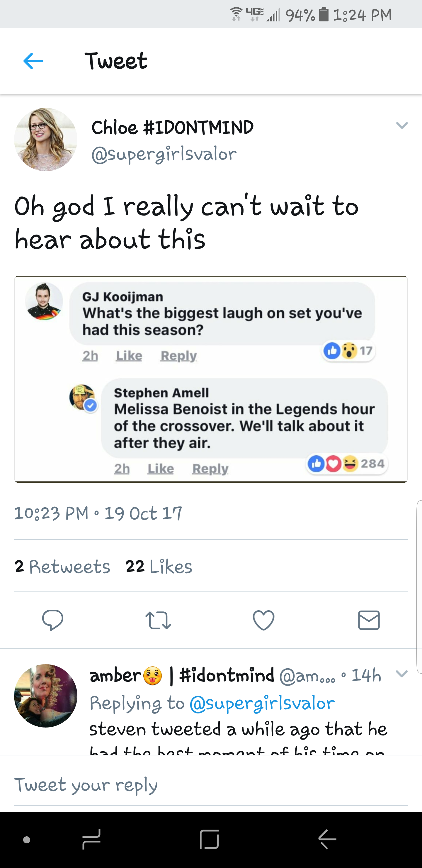422x868 pixels.
Task: Open amber's profile avatar
Action: [46, 696]
